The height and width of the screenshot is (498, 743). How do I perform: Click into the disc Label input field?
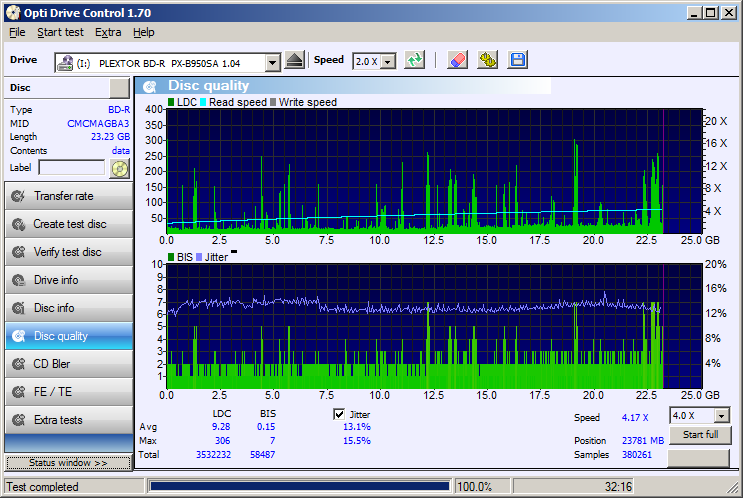(x=72, y=168)
